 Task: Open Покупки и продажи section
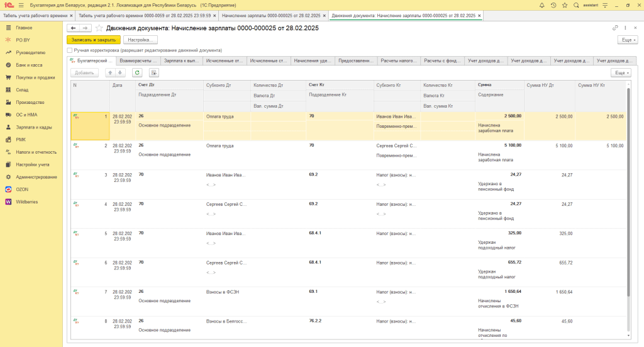[35, 77]
